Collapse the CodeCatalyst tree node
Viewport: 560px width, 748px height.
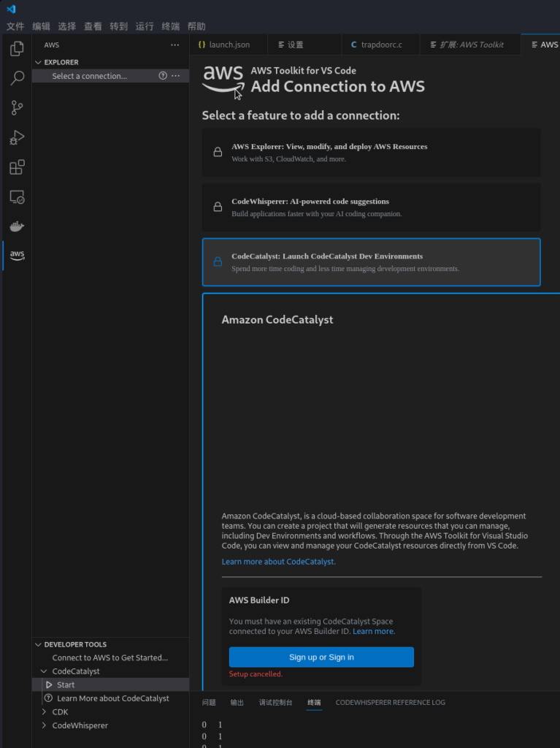(x=44, y=671)
